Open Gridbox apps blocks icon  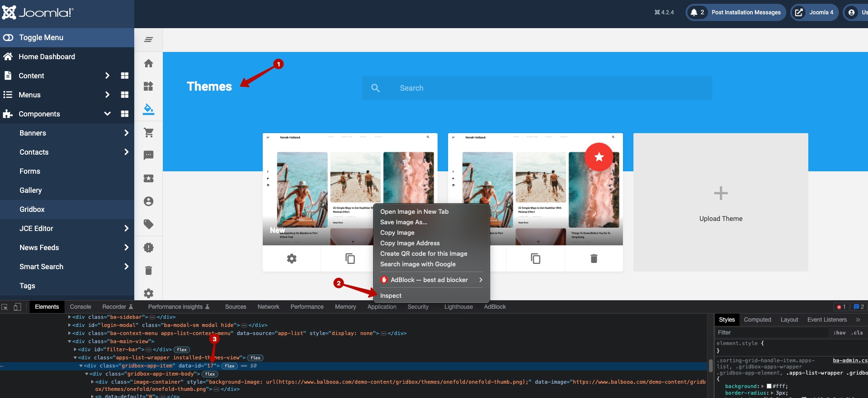[149, 86]
